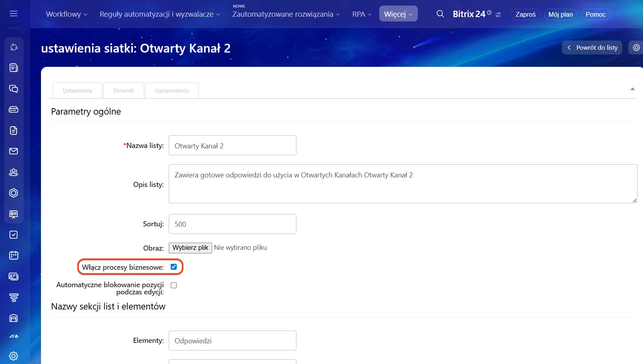643x364 pixels.
Task: Open the people group icon in sidebar
Action: (x=14, y=172)
